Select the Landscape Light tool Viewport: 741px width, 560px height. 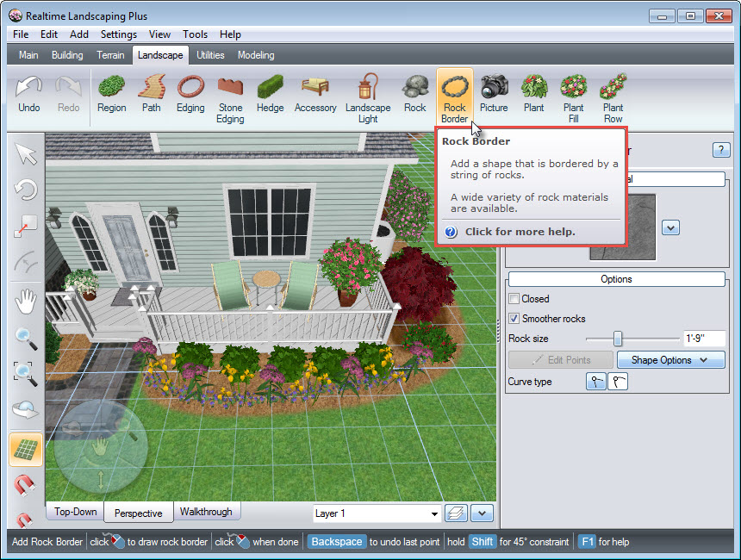click(368, 99)
